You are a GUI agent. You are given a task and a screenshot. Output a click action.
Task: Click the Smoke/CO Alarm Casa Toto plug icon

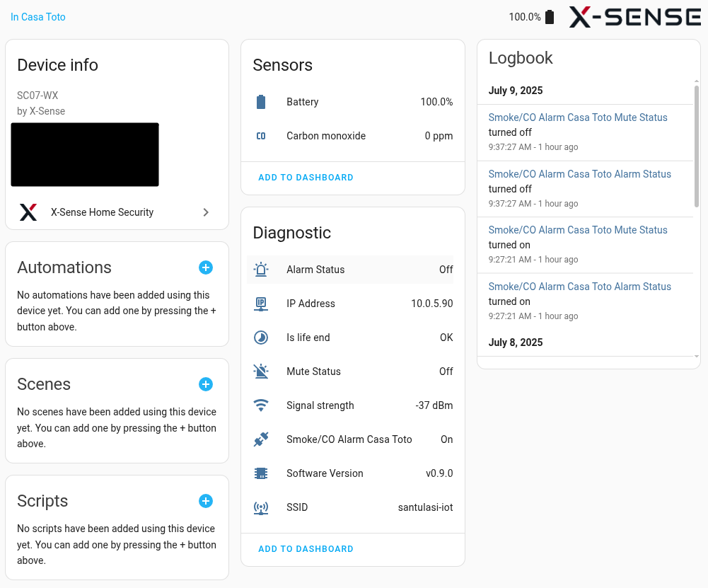pyautogui.click(x=261, y=439)
